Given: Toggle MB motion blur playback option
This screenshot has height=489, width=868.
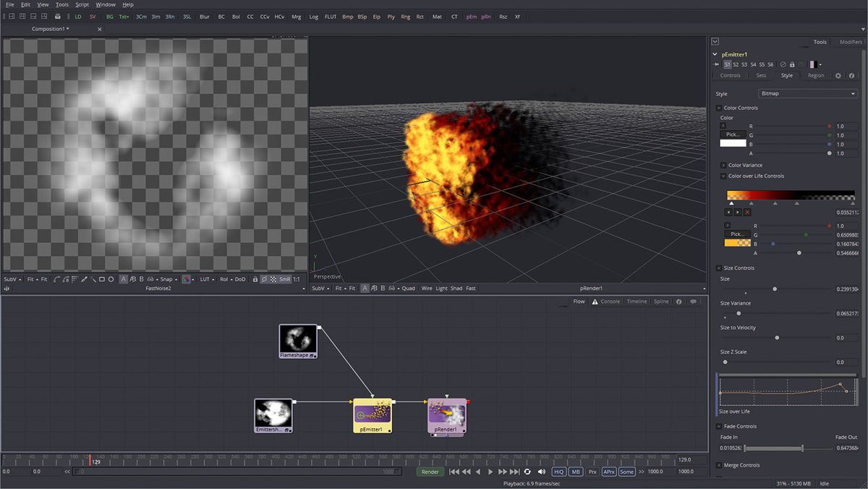Looking at the screenshot, I should (x=576, y=471).
